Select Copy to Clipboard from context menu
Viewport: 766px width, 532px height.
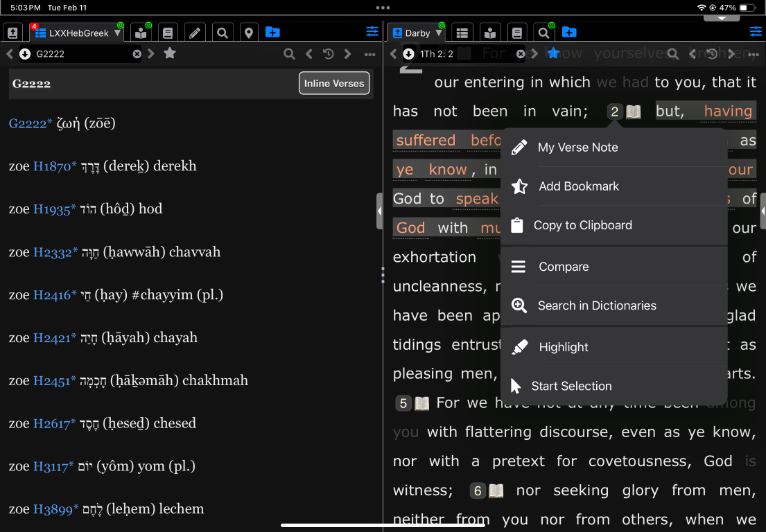coord(582,225)
